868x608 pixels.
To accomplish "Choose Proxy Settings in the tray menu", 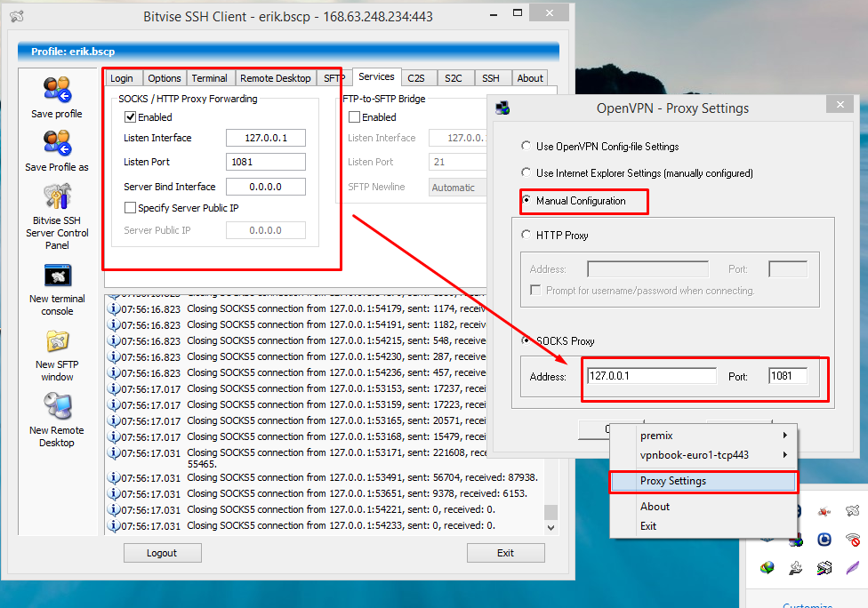I will (703, 481).
